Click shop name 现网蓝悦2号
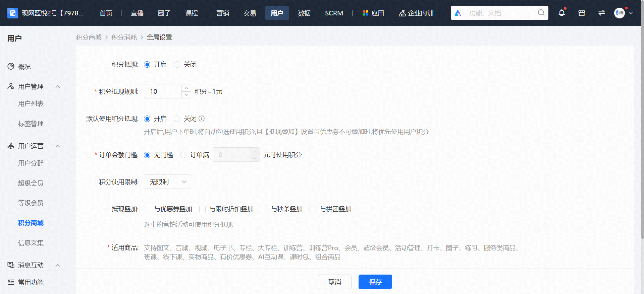 point(53,13)
